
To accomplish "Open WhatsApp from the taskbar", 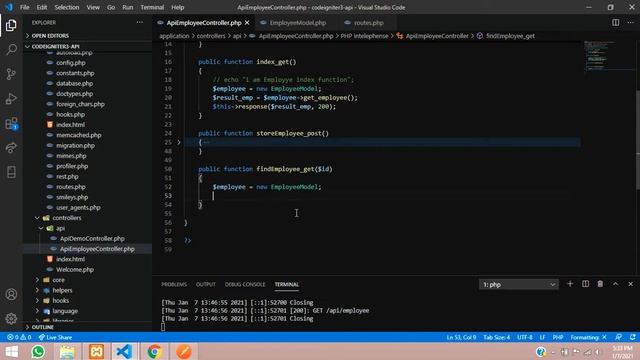I will click(x=38, y=352).
